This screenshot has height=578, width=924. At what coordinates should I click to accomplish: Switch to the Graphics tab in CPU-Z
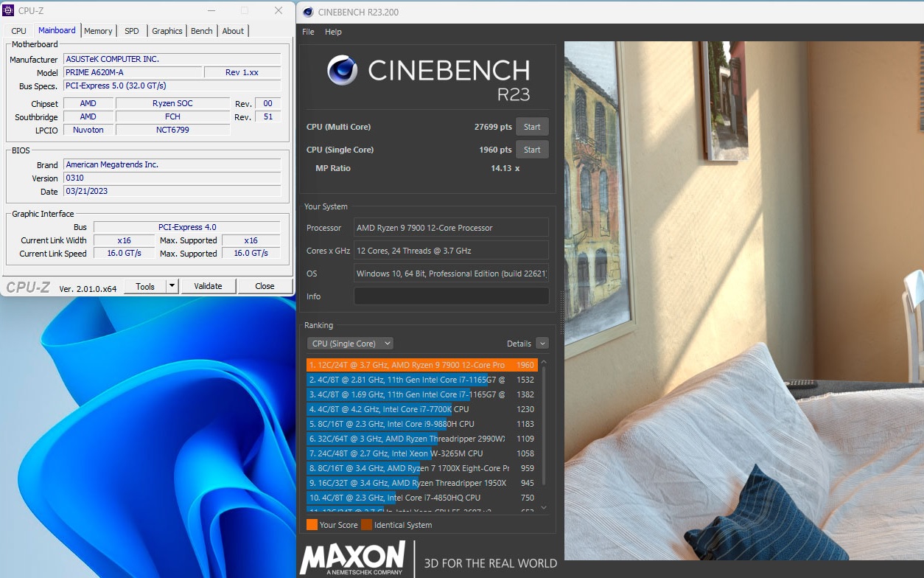pyautogui.click(x=167, y=31)
